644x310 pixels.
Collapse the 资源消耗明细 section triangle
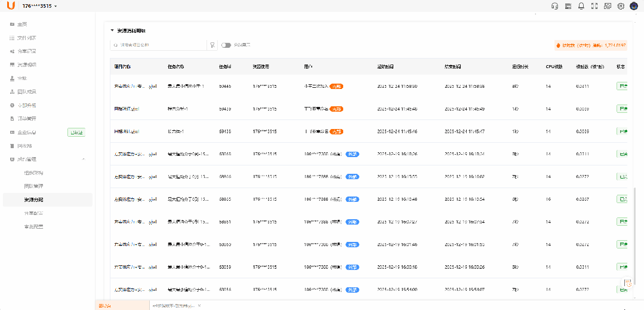pyautogui.click(x=112, y=30)
